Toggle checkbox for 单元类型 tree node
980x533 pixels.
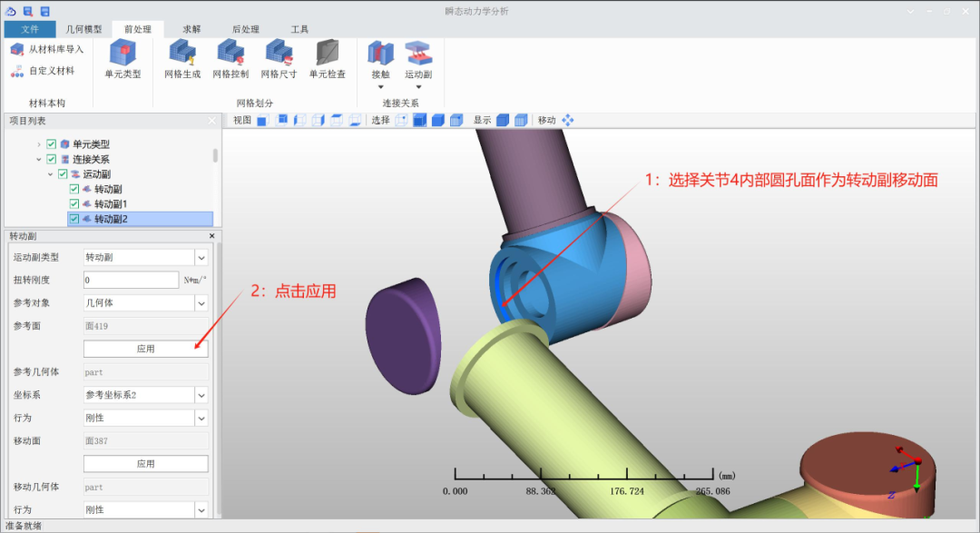tap(51, 143)
